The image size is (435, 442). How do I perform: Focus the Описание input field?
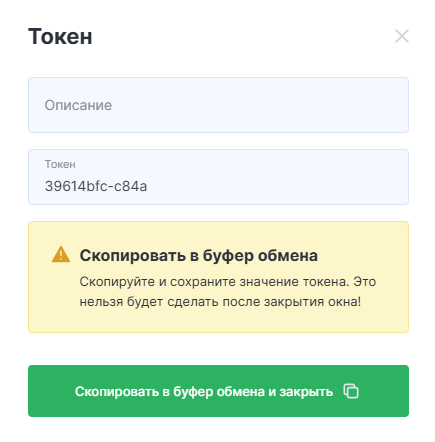coord(218,105)
